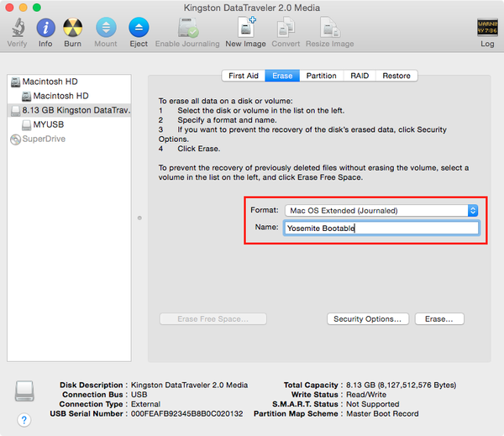Viewport: 504px width, 436px height.
Task: Click the Enable Journaling toolbar icon
Action: point(187,28)
